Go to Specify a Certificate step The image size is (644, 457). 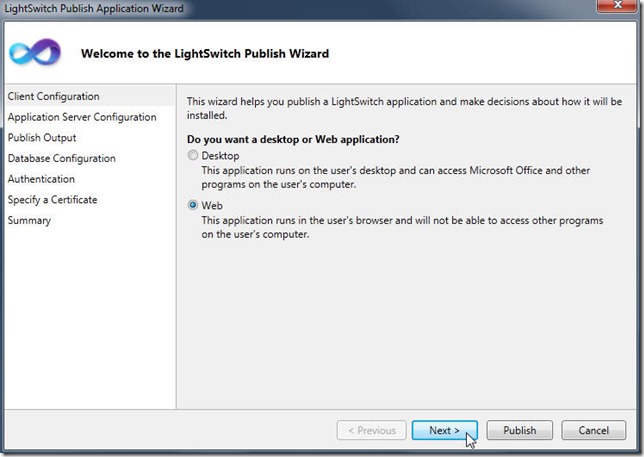coord(52,200)
